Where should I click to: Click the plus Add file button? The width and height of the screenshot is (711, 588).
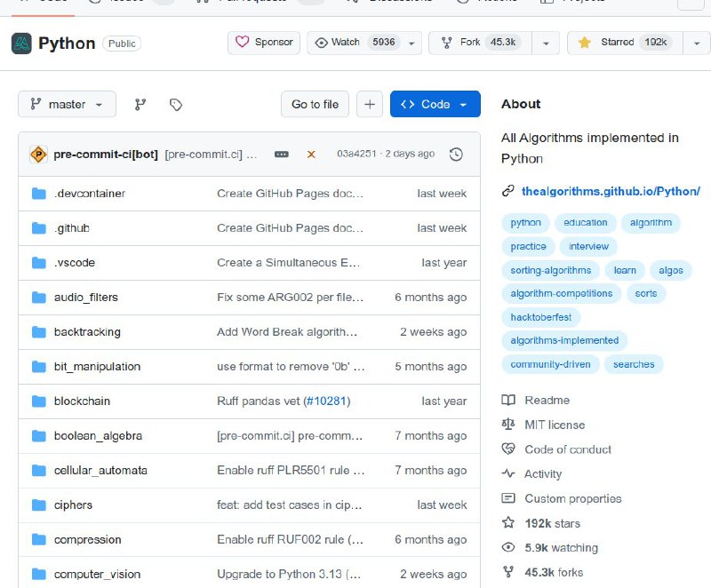point(370,104)
